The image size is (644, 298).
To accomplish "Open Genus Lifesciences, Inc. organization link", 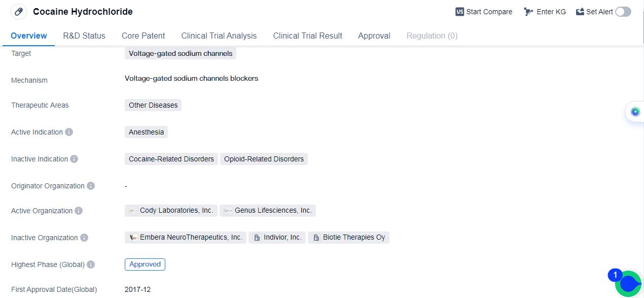I will pos(268,211).
